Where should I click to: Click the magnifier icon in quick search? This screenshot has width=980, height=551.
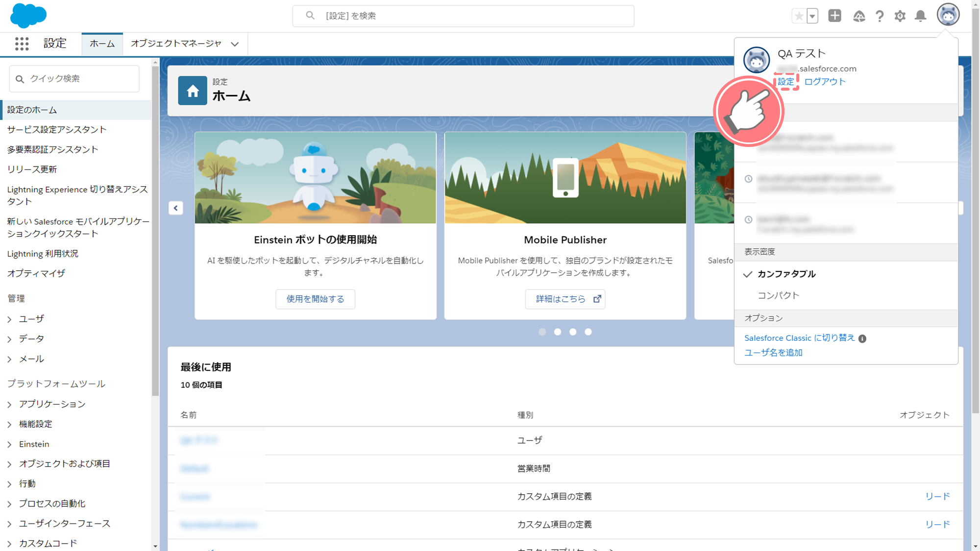tap(20, 79)
